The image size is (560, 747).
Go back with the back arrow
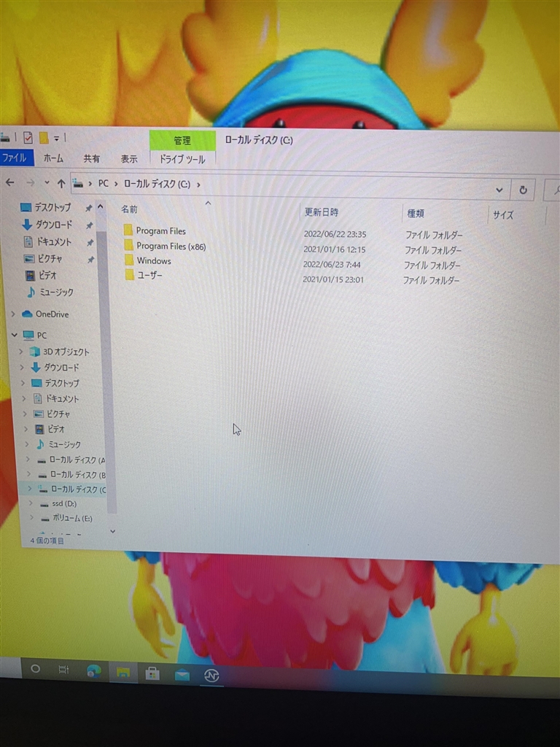pos(10,182)
